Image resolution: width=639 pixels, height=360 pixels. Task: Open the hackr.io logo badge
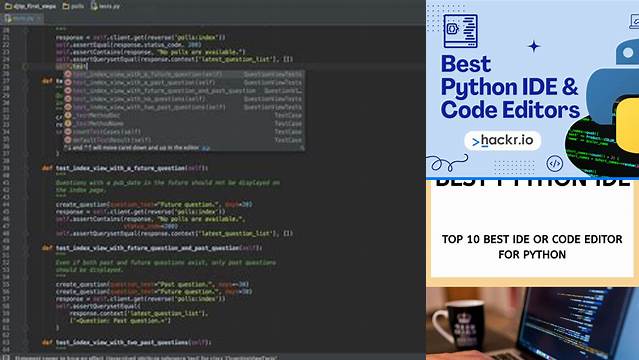pos(502,141)
